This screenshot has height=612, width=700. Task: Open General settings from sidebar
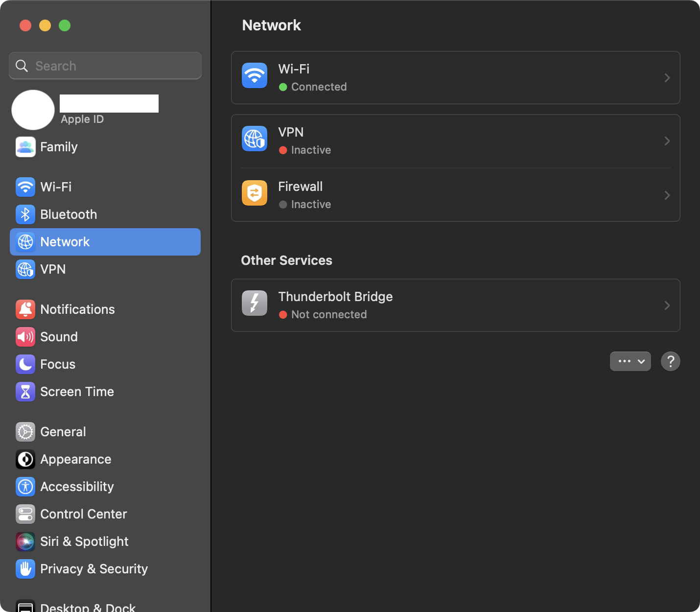pos(63,431)
